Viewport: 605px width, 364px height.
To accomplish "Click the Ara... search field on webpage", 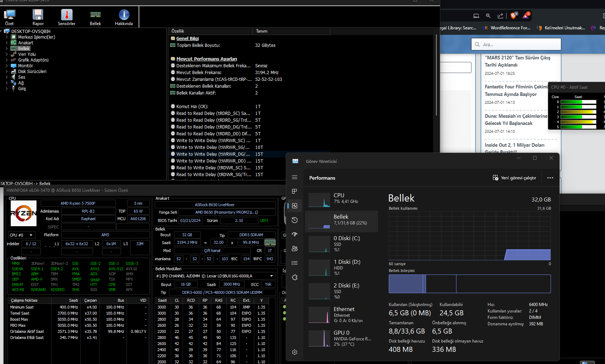I will click(516, 44).
